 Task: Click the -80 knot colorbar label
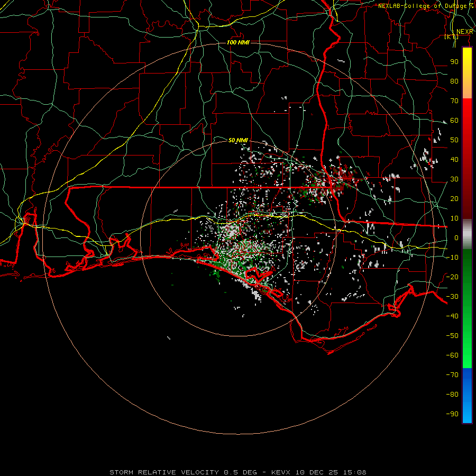click(x=452, y=395)
